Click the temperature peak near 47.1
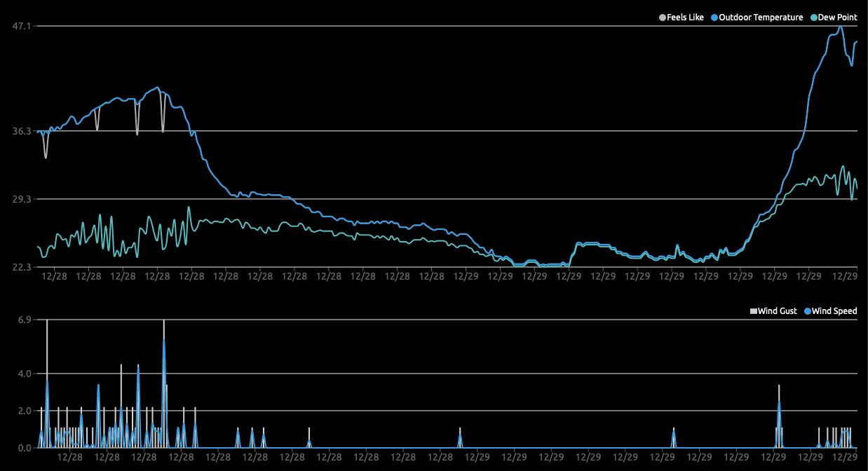 840,27
